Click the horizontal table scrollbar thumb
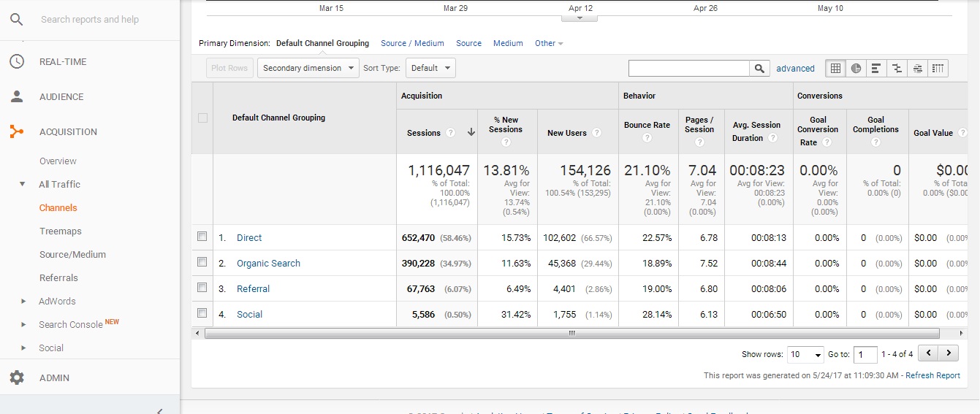This screenshot has width=980, height=414. tap(572, 333)
